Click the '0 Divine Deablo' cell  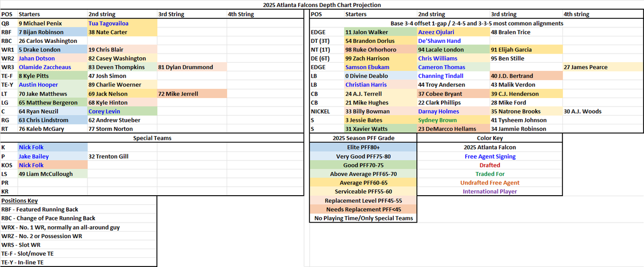point(381,76)
